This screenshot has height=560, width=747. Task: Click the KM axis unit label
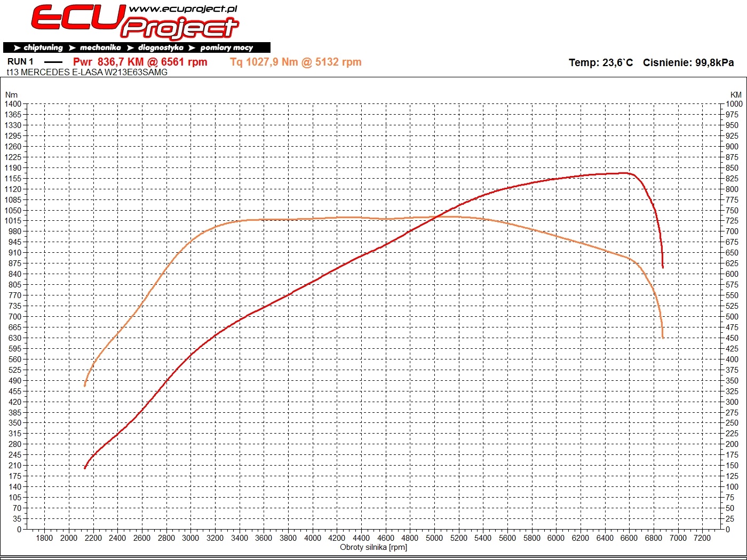(x=736, y=95)
